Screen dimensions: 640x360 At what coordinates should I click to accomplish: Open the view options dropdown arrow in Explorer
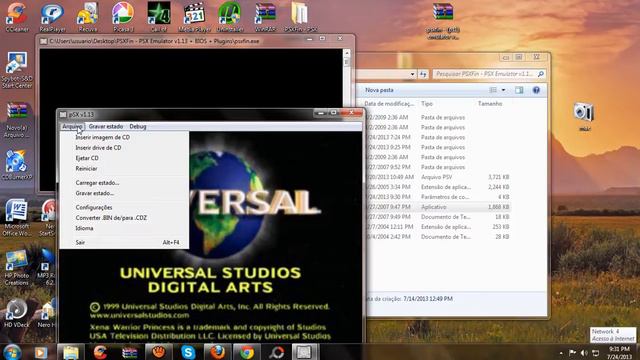pyautogui.click(x=503, y=90)
